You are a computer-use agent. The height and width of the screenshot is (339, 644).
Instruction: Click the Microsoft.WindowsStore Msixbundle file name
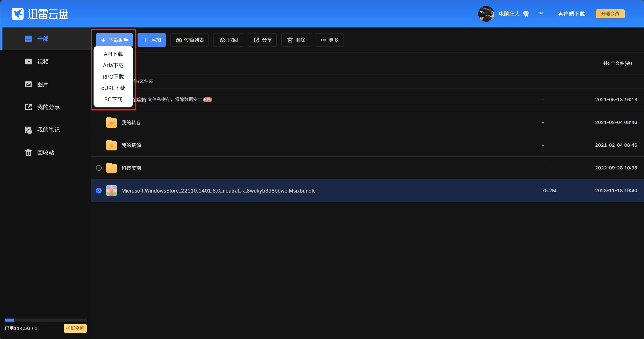tap(219, 191)
